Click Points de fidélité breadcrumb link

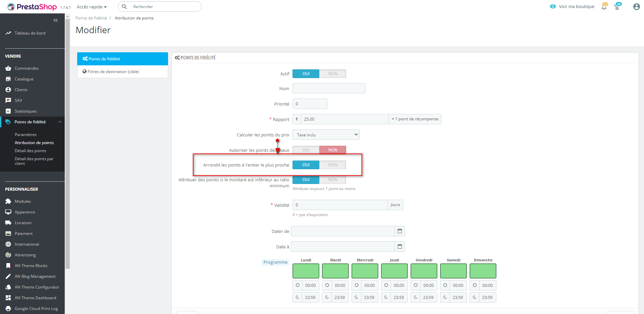91,18
